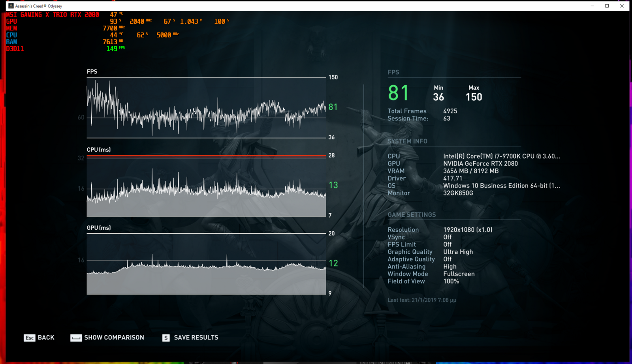Click the Max label above 150
632x364 pixels.
point(474,88)
